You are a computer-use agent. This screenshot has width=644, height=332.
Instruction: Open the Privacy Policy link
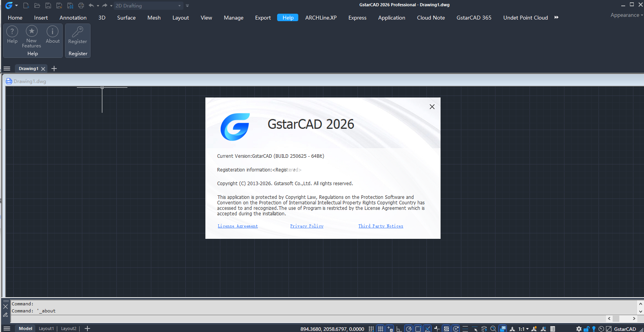(x=307, y=226)
